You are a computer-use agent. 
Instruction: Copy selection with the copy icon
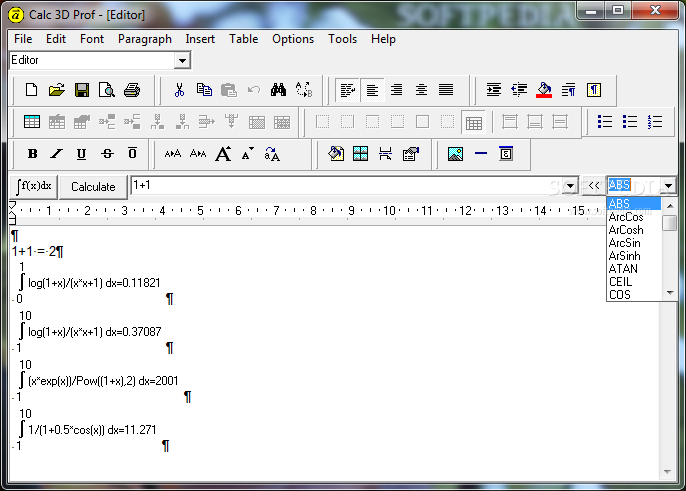click(204, 90)
